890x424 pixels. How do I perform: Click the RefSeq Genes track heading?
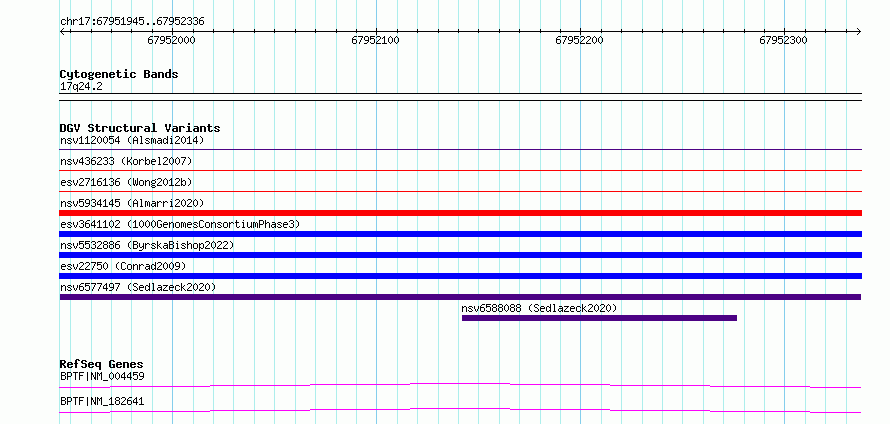pos(102,364)
